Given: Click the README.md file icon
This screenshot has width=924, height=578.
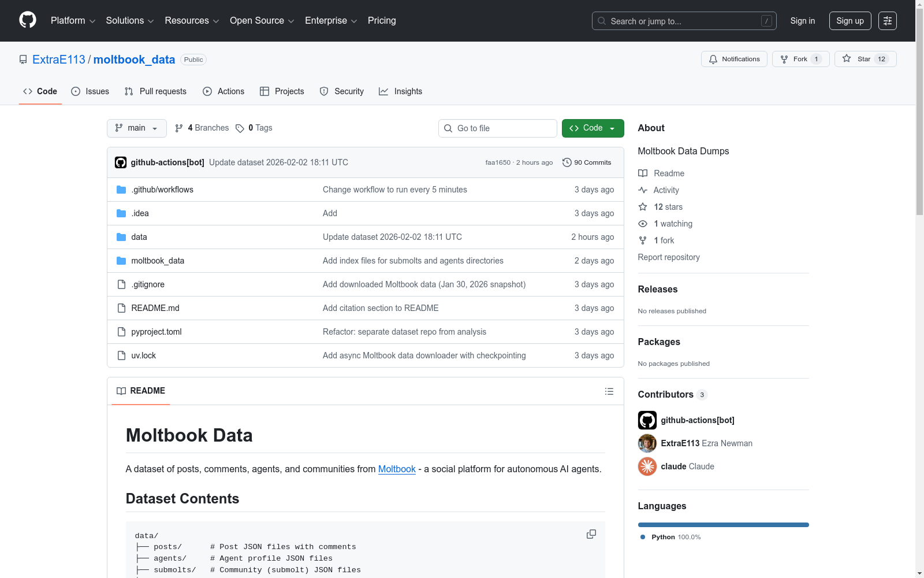Looking at the screenshot, I should pos(121,308).
